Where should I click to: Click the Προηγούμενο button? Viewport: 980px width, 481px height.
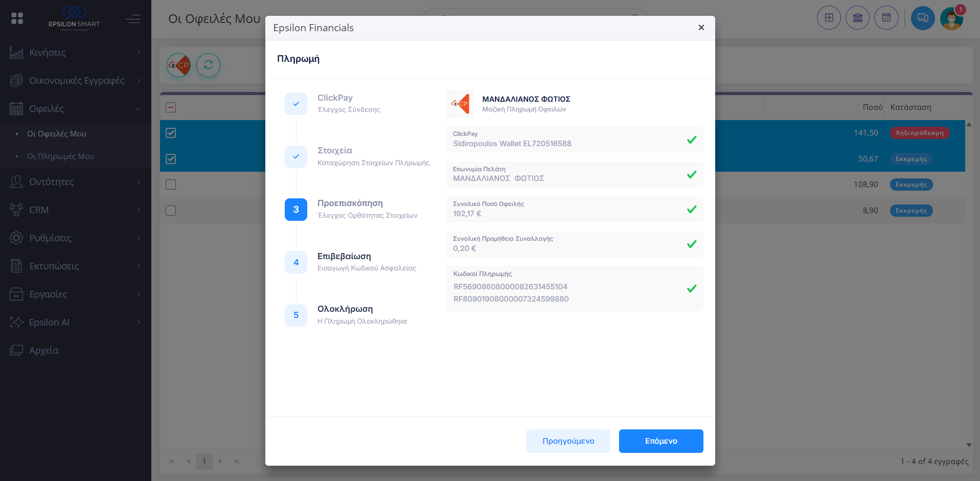(568, 441)
